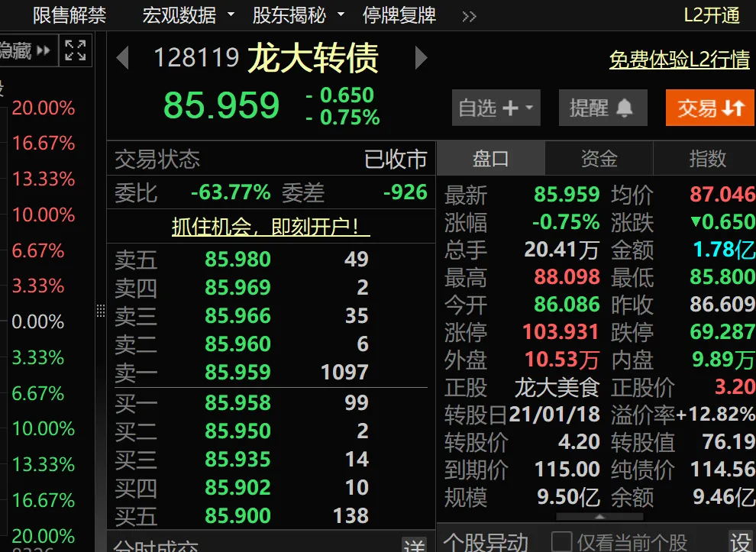The height and width of the screenshot is (552, 756).
Task: Click the security code 128119
Action: [196, 58]
